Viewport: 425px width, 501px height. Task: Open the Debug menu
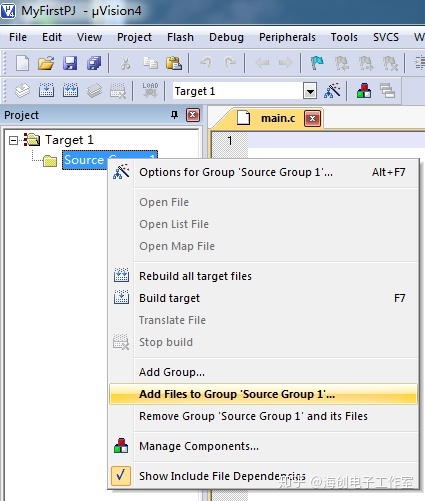click(x=226, y=37)
